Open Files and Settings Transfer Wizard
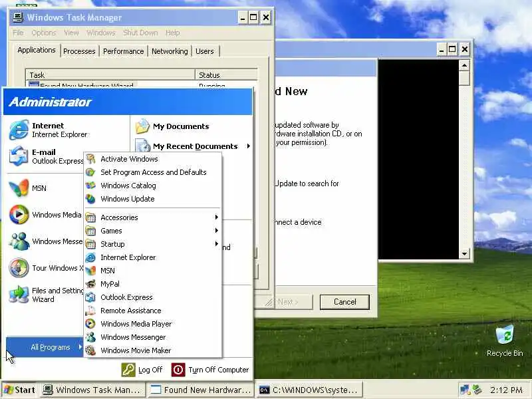 (x=46, y=295)
